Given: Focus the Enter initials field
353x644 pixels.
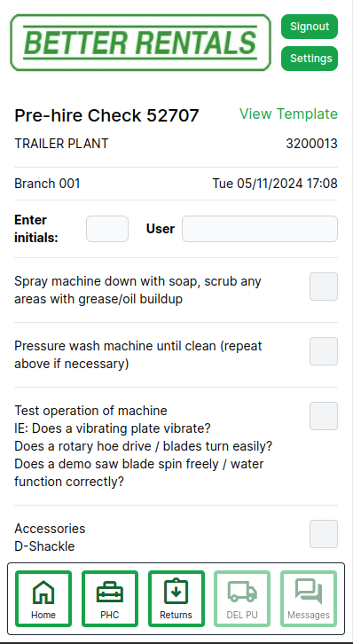Looking at the screenshot, I should pyautogui.click(x=107, y=229).
